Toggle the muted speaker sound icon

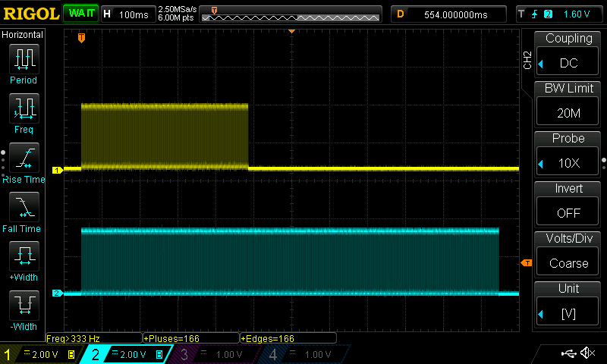[587, 353]
